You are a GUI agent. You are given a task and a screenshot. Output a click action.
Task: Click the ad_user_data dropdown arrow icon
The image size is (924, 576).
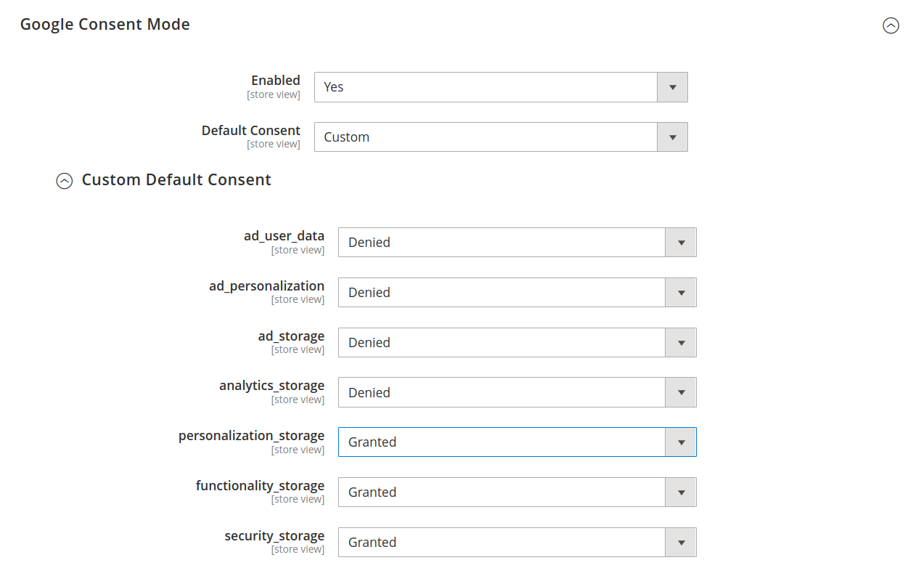click(x=681, y=242)
